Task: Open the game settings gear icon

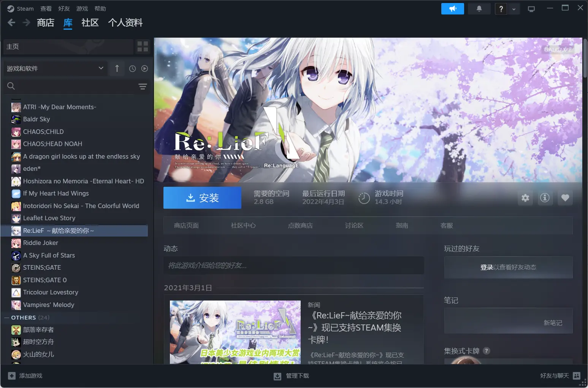Action: coord(525,198)
